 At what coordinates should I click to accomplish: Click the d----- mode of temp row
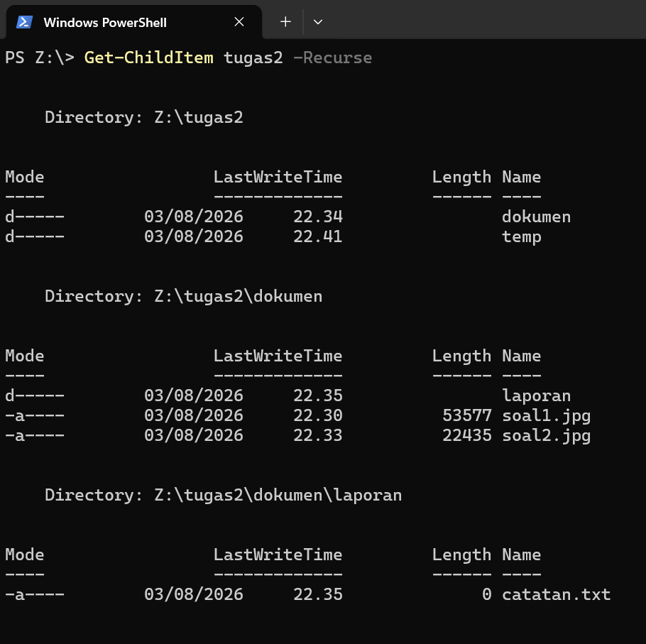[x=35, y=236]
